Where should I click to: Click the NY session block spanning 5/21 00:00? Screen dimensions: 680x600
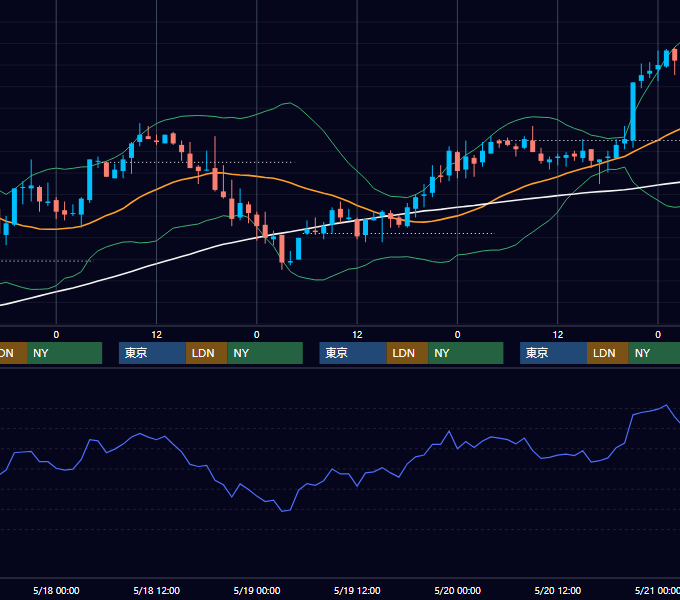(x=654, y=353)
